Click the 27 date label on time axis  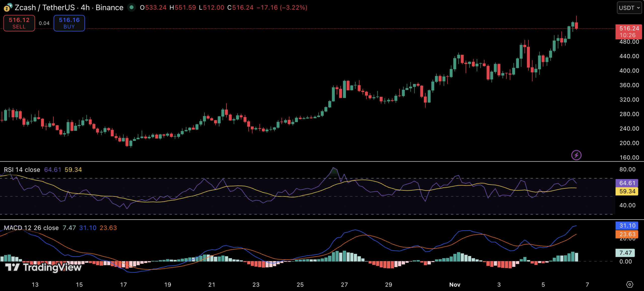click(x=344, y=285)
